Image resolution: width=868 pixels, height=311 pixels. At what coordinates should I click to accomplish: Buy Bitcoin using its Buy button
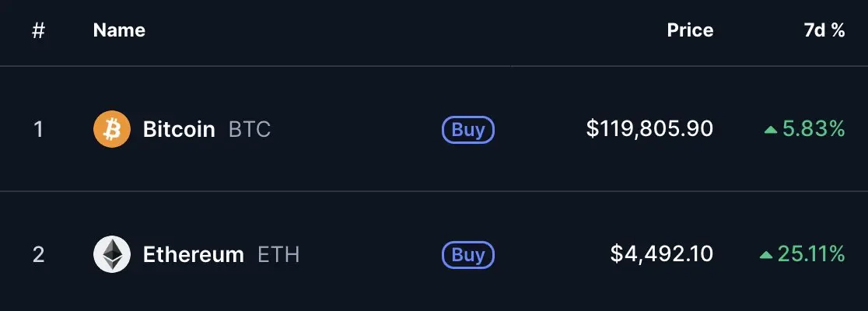(468, 130)
